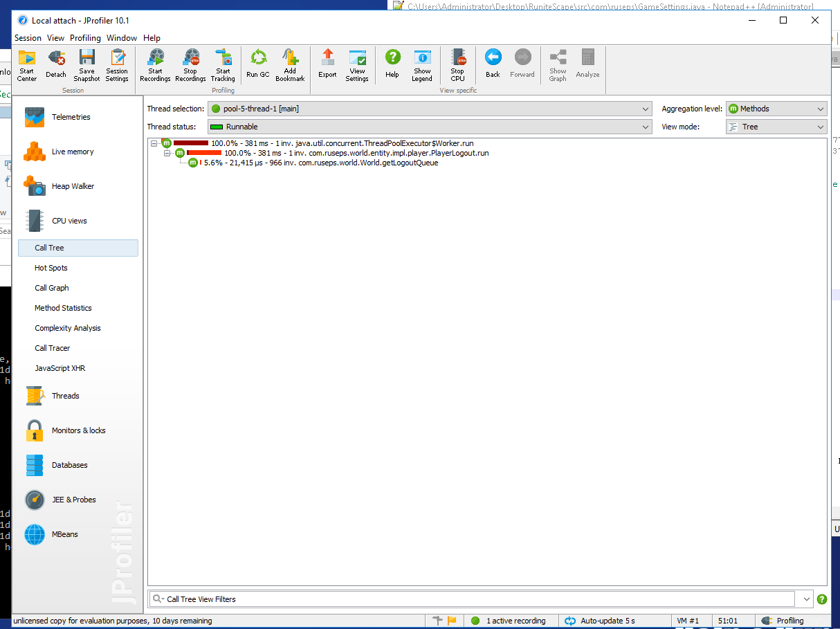Viewport: 840px width, 629px height.
Task: Open the Profiling menu
Action: coord(85,38)
